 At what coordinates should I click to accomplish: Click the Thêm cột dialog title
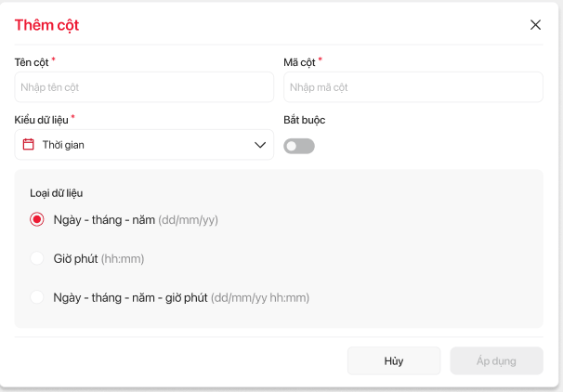click(x=46, y=25)
